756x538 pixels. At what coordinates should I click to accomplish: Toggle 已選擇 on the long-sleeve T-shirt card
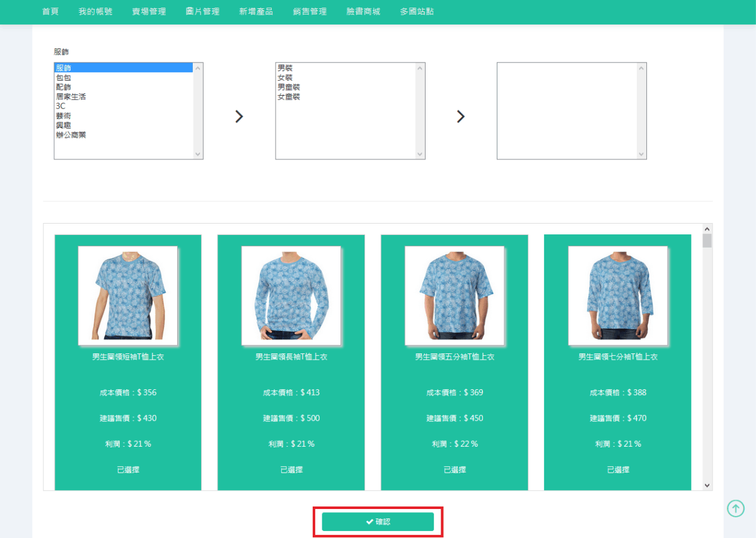click(291, 469)
